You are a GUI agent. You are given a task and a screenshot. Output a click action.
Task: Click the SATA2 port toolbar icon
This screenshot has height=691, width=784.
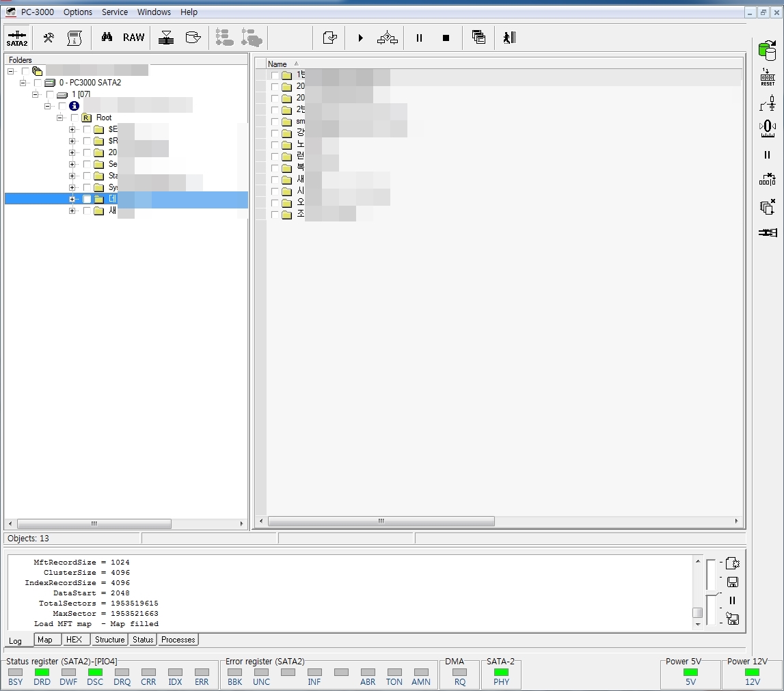(x=17, y=38)
